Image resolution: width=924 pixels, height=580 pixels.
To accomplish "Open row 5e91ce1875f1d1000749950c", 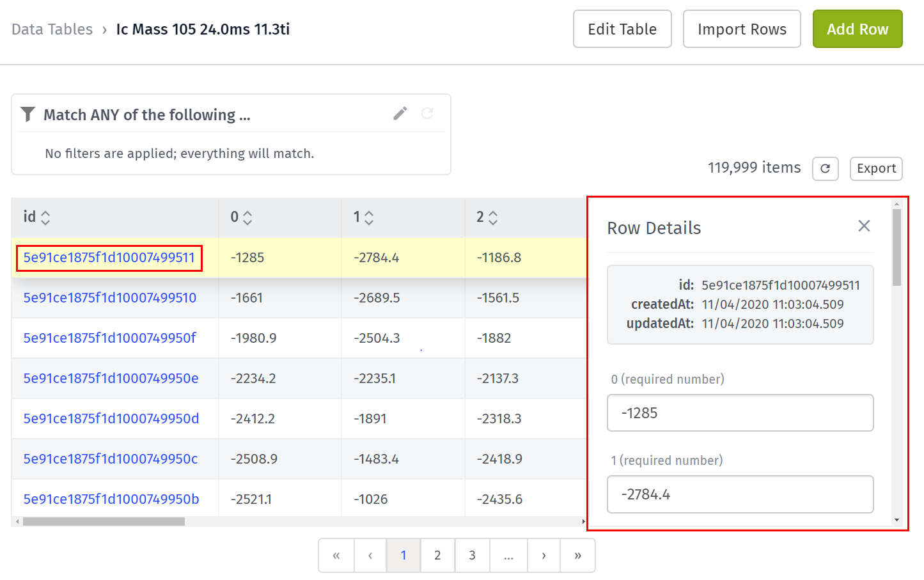I will [x=111, y=459].
